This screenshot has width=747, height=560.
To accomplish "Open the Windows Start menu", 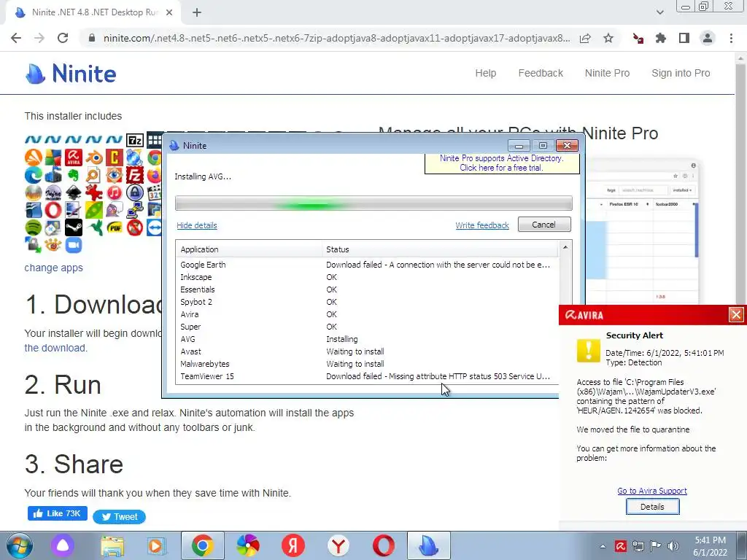I will tap(19, 545).
